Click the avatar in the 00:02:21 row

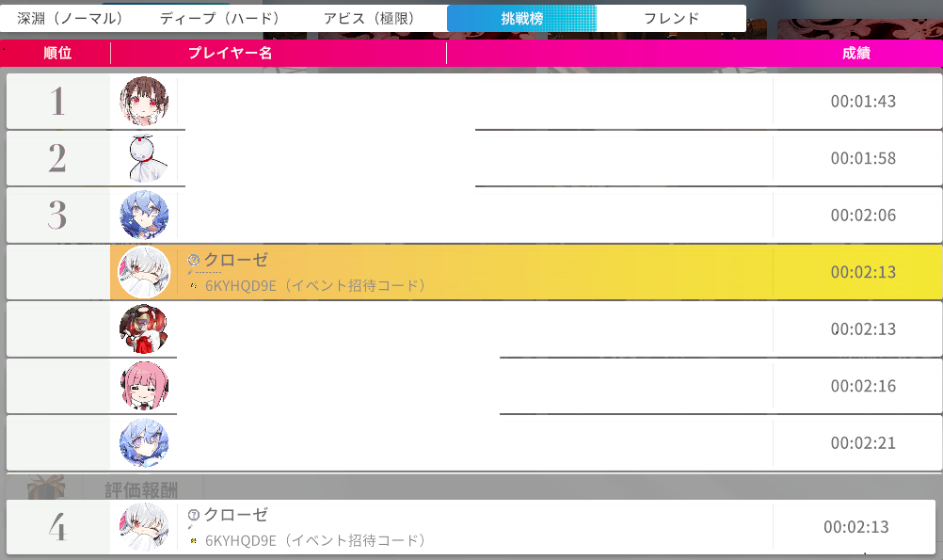(144, 442)
